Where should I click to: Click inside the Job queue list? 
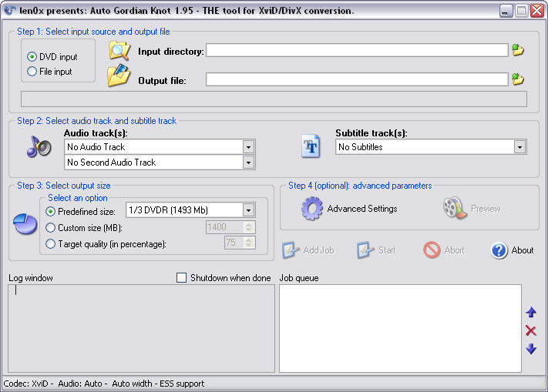400,329
